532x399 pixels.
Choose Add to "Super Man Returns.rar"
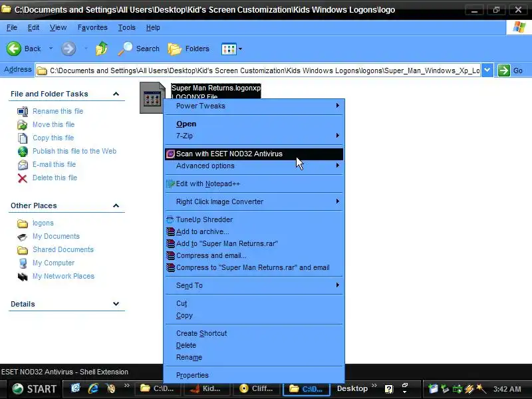[x=254, y=243]
